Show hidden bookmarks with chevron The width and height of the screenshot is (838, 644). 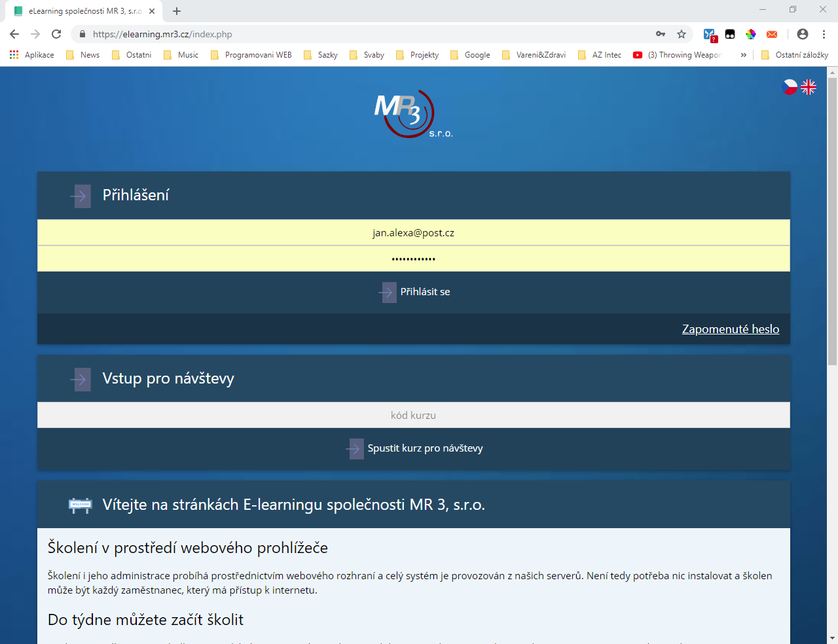coord(743,55)
